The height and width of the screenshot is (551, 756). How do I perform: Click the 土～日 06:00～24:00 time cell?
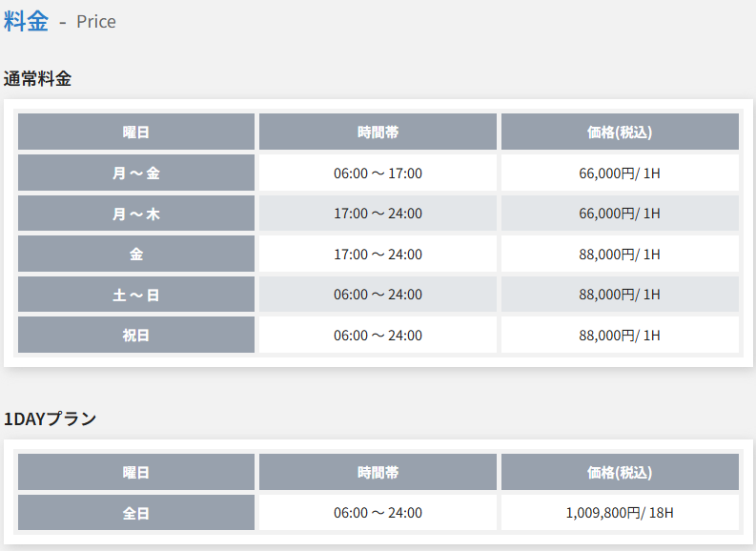[378, 294]
